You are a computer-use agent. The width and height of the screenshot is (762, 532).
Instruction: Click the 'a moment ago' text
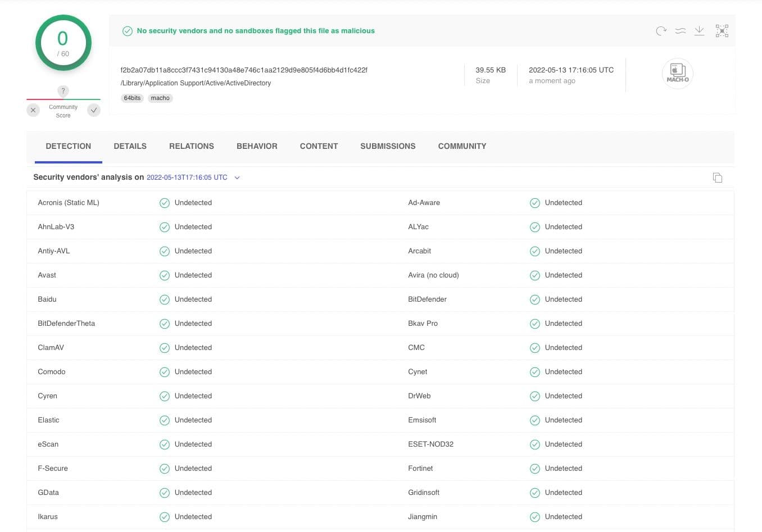[x=552, y=81]
